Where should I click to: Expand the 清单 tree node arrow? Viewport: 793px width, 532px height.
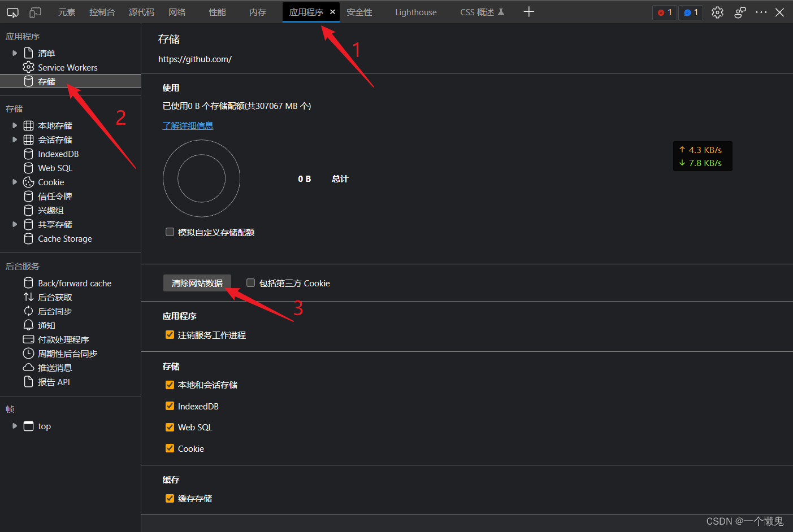[x=15, y=53]
